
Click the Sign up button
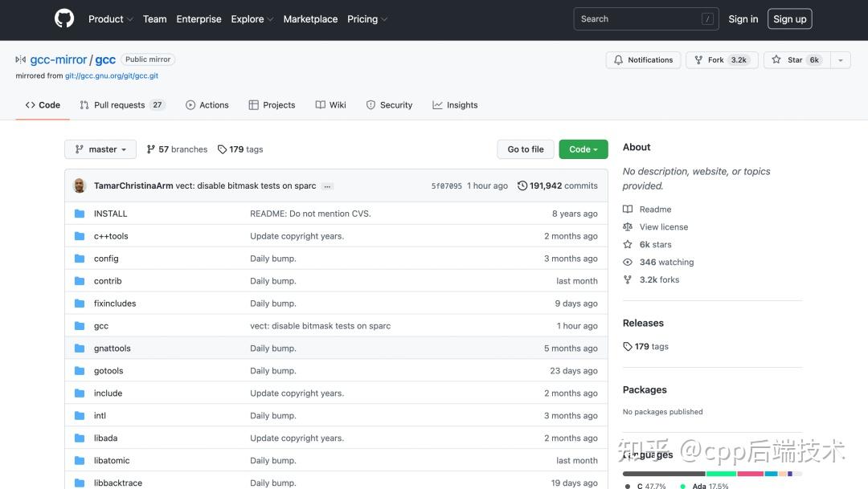click(789, 19)
